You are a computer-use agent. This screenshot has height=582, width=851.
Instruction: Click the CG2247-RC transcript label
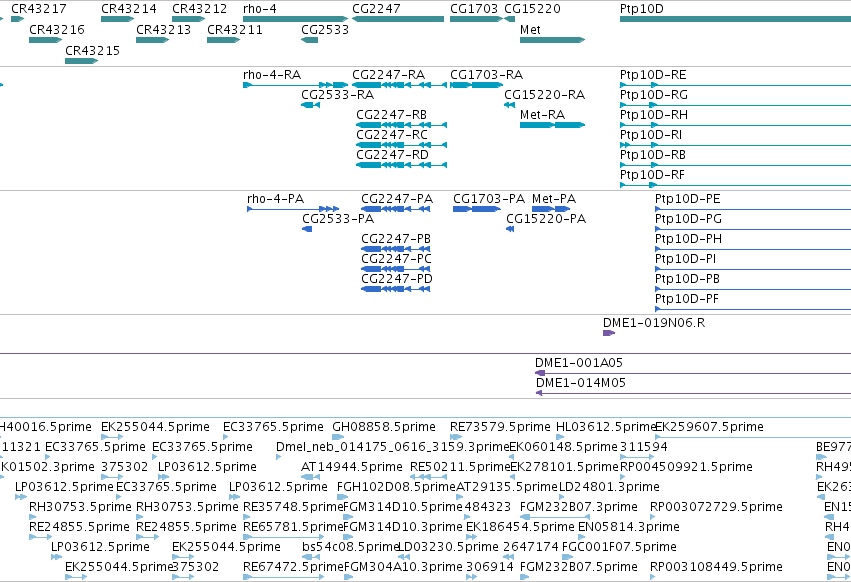coord(392,135)
